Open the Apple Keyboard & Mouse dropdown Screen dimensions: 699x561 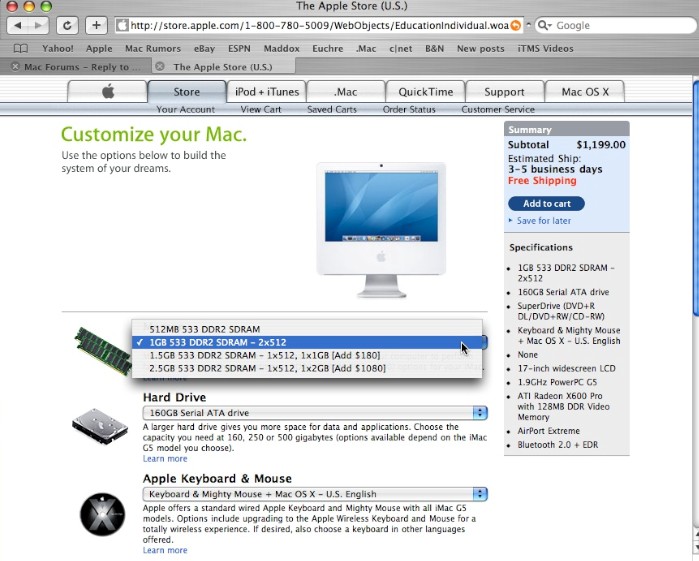point(315,494)
